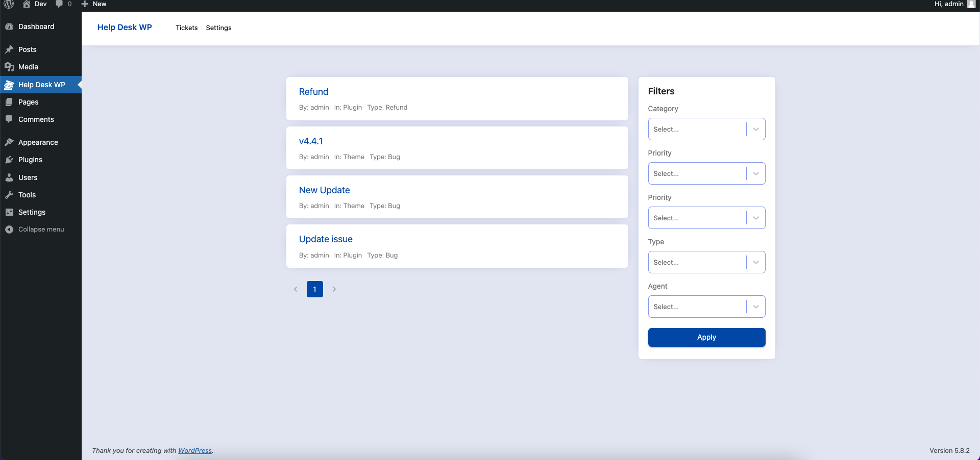Click the WordPress logo icon
Screen dimensions: 980x460
[x=9, y=4]
